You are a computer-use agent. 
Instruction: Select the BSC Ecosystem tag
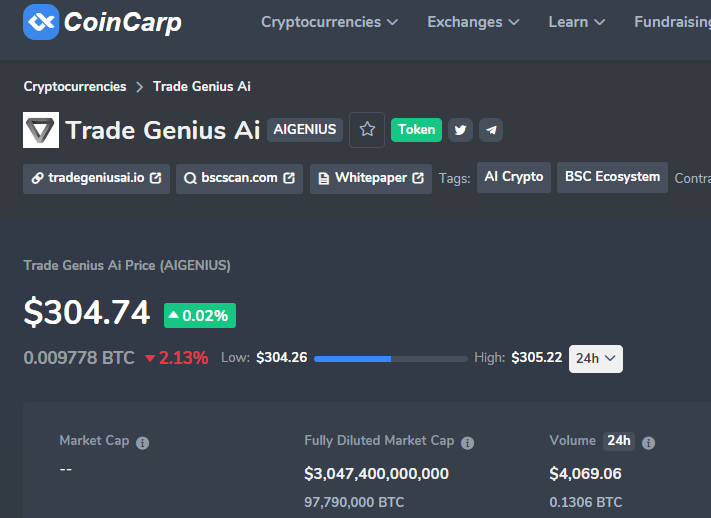(x=612, y=177)
